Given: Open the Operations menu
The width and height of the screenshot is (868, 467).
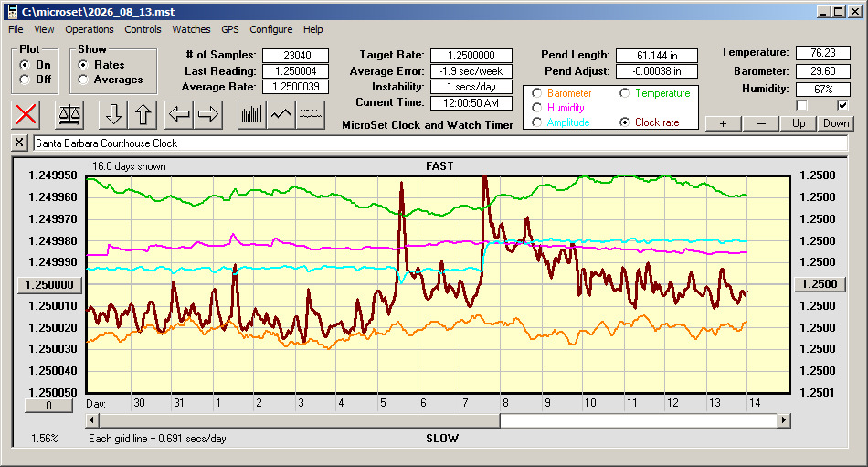Looking at the screenshot, I should coord(90,29).
